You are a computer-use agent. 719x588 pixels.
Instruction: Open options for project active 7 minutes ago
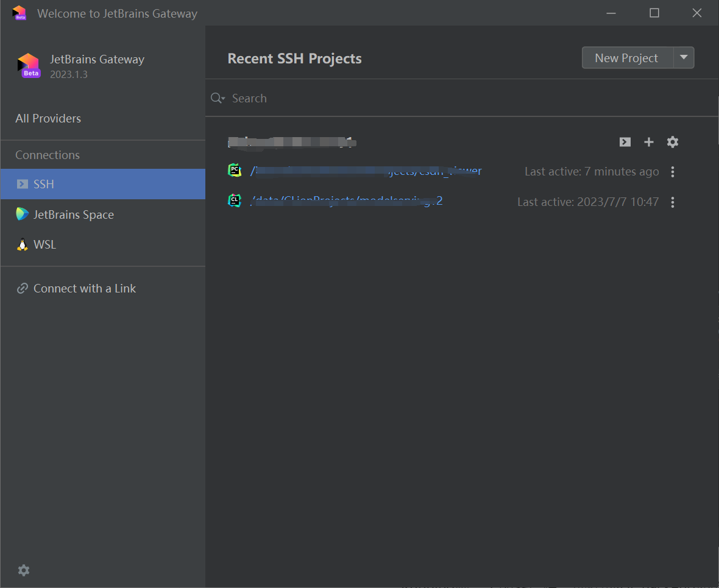[x=672, y=172]
